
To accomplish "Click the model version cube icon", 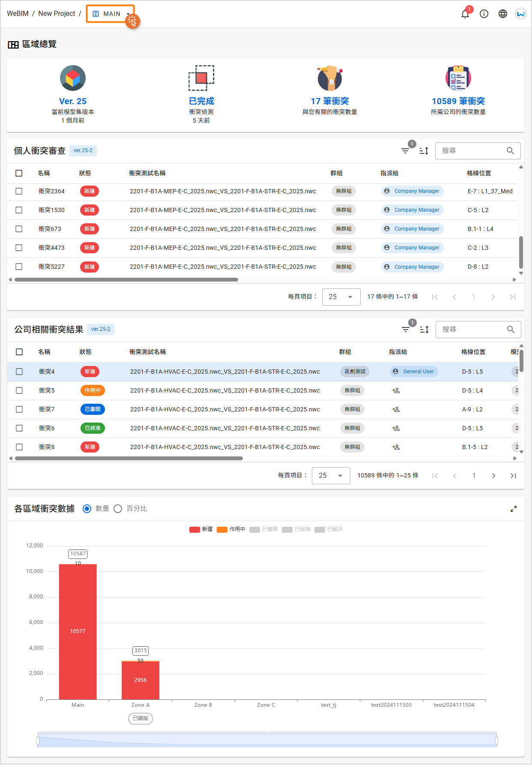I will coord(73,78).
